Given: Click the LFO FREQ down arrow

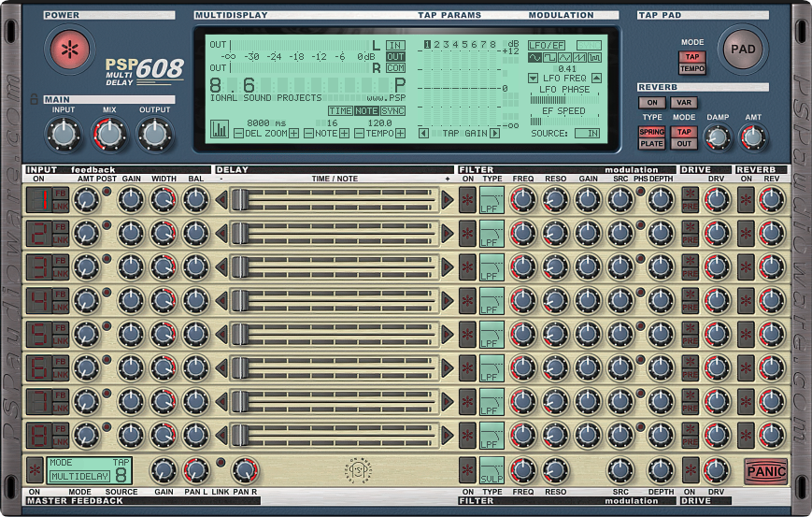Looking at the screenshot, I should click(533, 79).
